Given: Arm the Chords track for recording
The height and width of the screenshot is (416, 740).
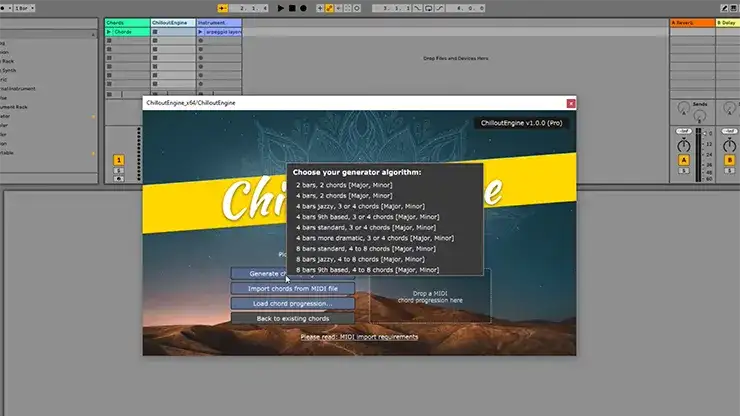Looking at the screenshot, I should 118,178.
